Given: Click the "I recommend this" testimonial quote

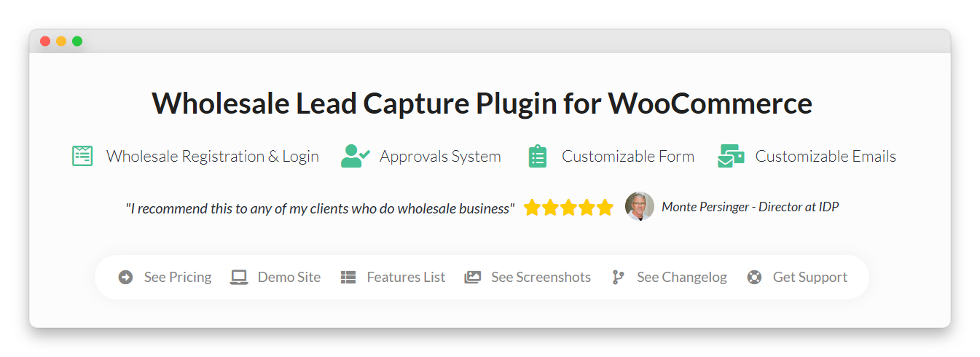Looking at the screenshot, I should [320, 208].
